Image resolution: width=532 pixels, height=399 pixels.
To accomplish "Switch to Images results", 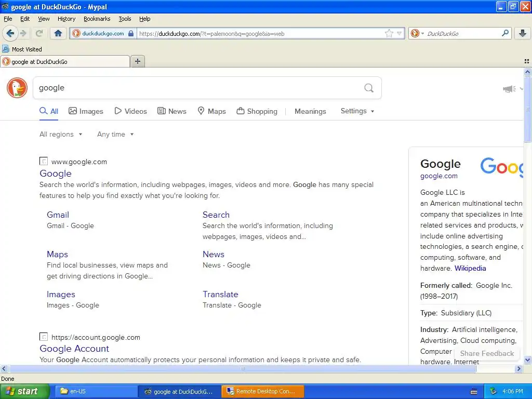I will pos(86,111).
